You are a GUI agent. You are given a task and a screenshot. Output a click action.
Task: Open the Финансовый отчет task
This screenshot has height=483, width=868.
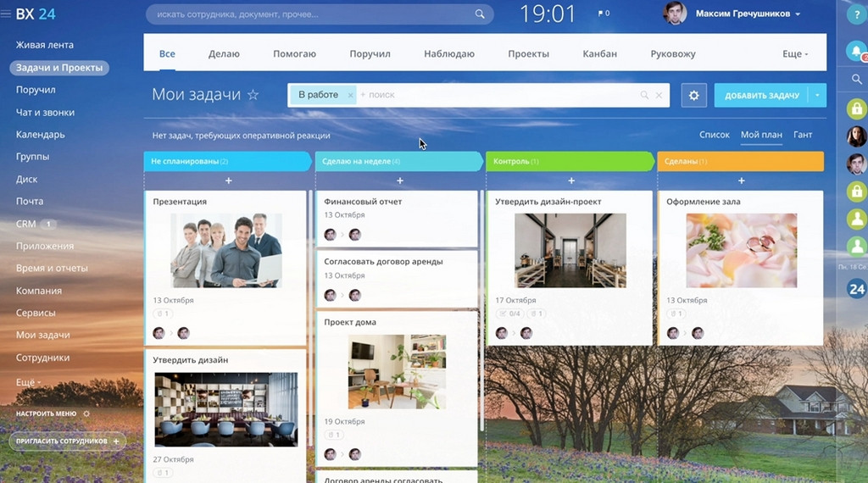pos(363,202)
